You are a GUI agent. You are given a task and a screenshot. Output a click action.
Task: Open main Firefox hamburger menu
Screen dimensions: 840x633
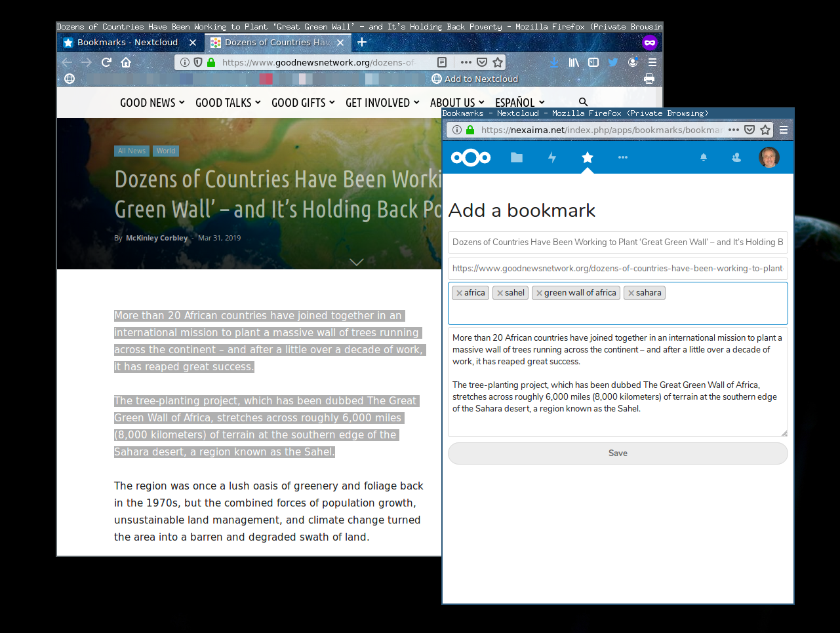point(652,62)
